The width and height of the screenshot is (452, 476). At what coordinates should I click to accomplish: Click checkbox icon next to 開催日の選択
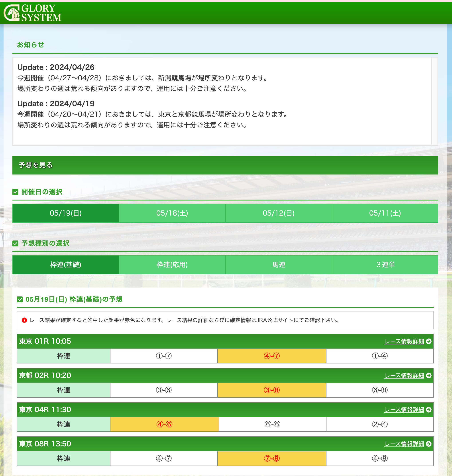pyautogui.click(x=16, y=192)
